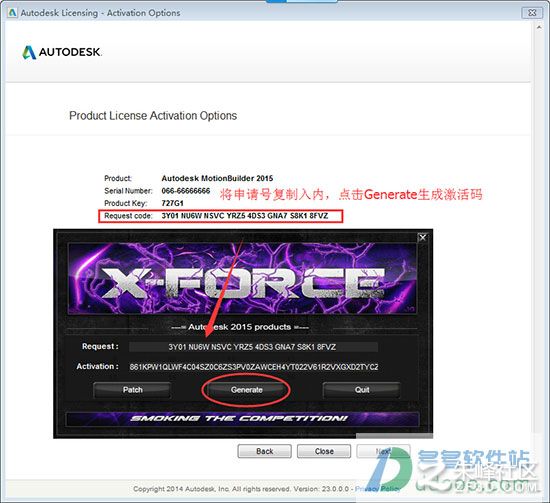Click the Smoking the Competition banner
This screenshot has width=550, height=503.
242,418
